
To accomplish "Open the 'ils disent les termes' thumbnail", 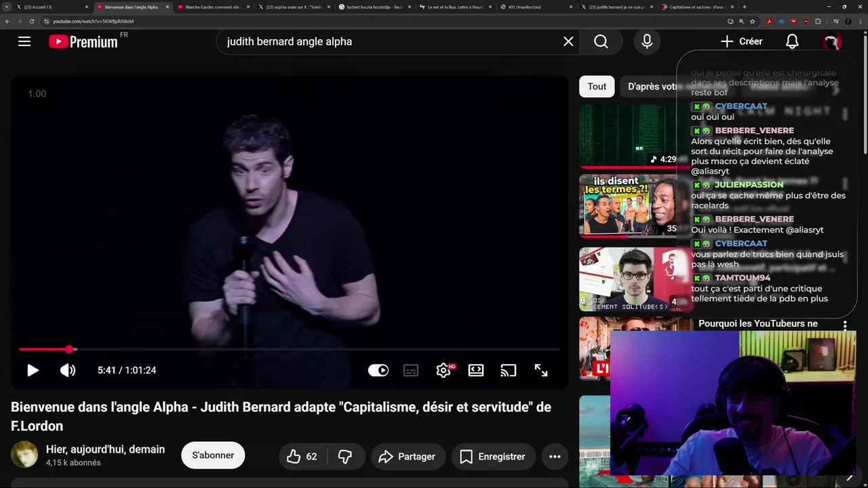I will 629,207.
